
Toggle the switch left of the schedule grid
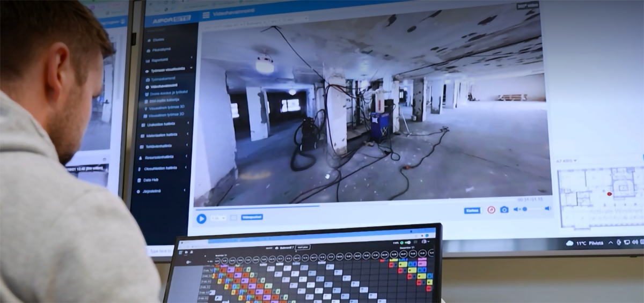(188, 262)
